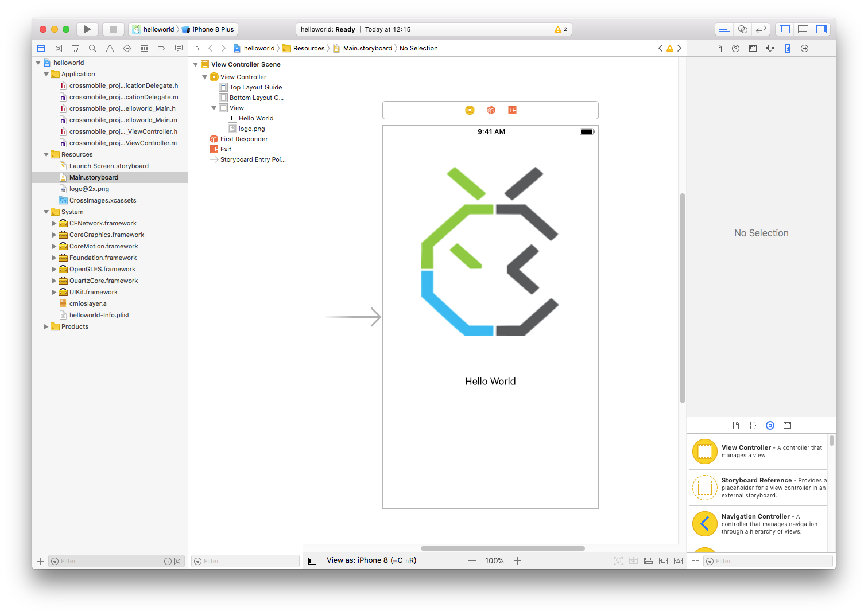Open the Symbol navigator icon
This screenshot has width=868, height=615.
(75, 49)
